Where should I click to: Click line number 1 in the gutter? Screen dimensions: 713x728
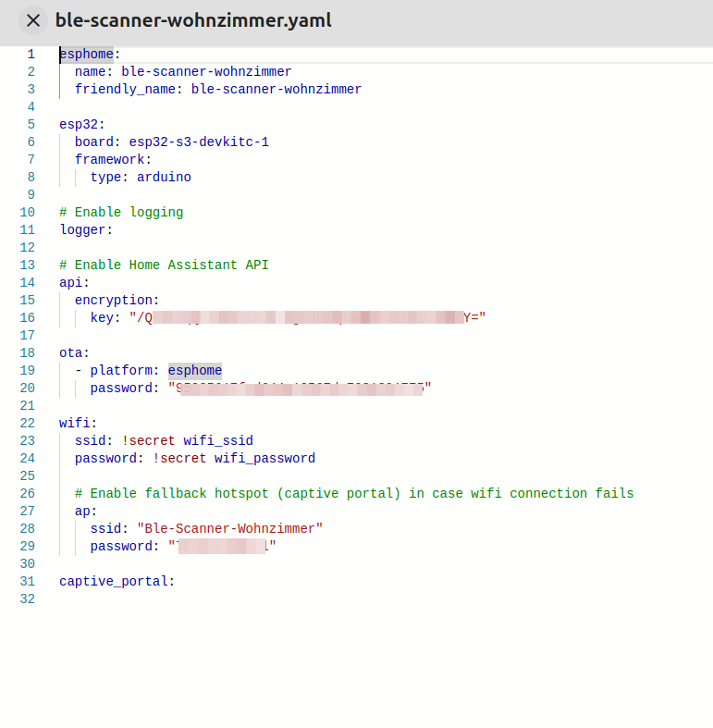(31, 54)
